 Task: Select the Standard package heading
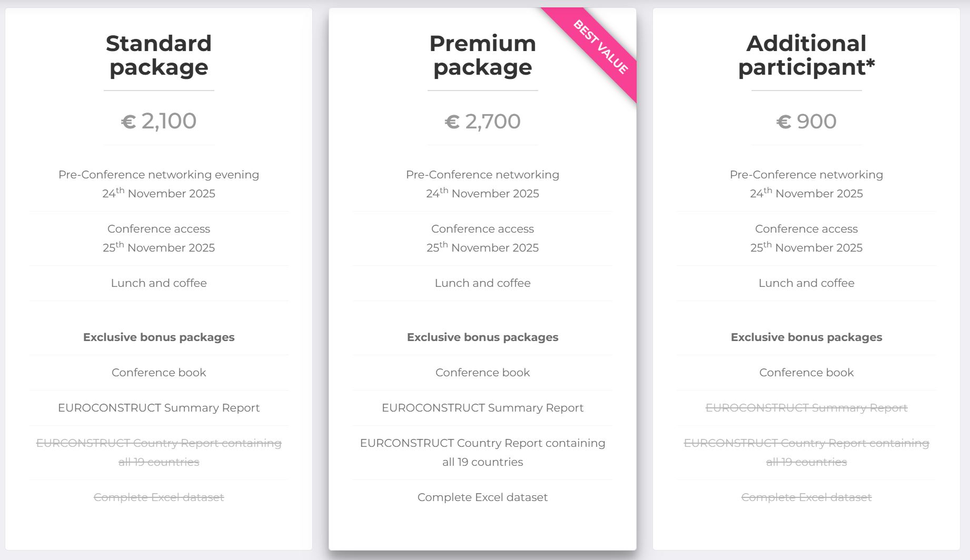pyautogui.click(x=159, y=55)
